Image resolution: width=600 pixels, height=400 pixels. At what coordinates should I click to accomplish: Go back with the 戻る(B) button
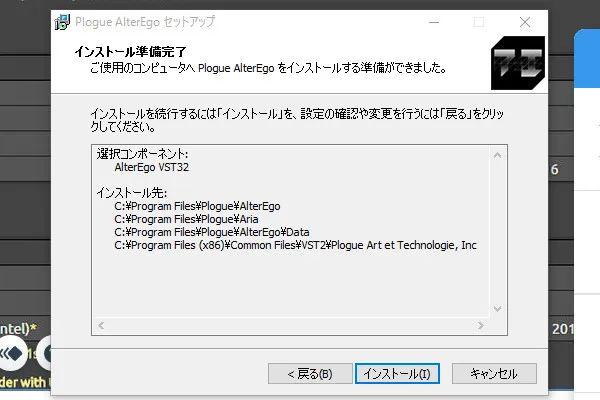310,374
